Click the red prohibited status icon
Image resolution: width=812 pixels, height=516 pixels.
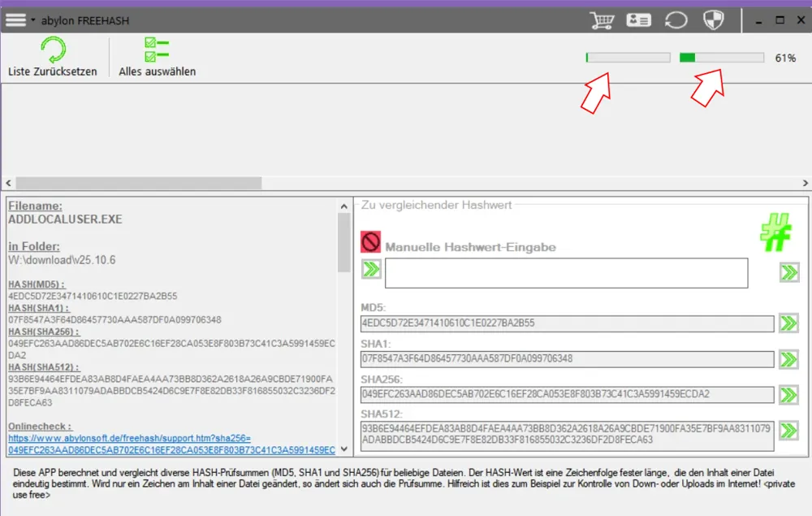coord(371,242)
